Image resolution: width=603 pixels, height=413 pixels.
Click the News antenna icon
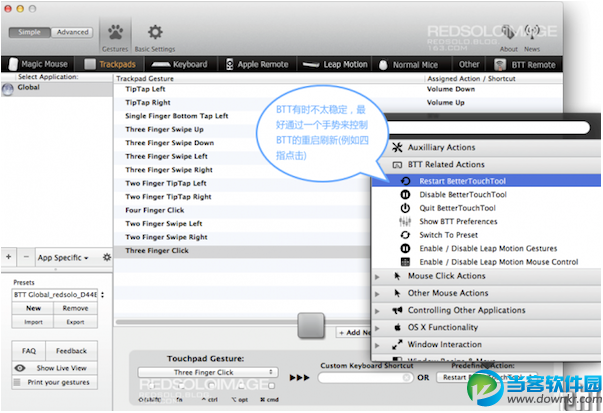coord(532,33)
